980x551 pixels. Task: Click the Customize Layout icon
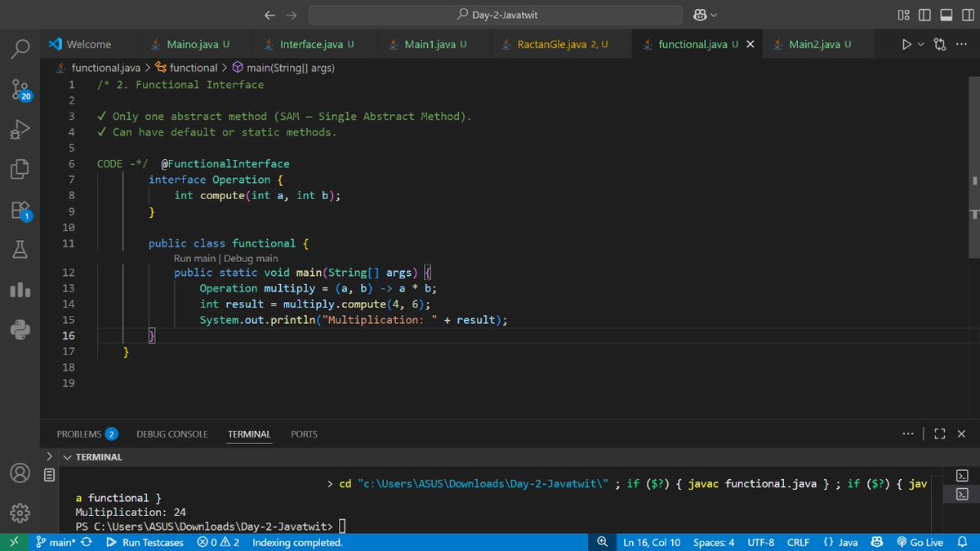[x=903, y=15]
